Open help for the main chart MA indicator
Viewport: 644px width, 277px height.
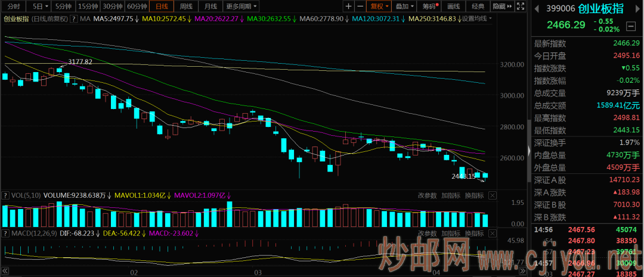click(x=73, y=18)
